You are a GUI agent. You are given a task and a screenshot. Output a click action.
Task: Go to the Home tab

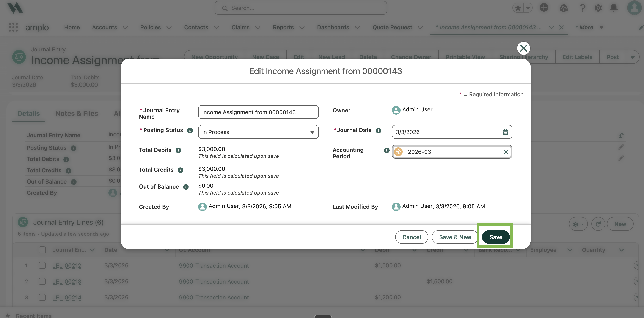pos(72,27)
